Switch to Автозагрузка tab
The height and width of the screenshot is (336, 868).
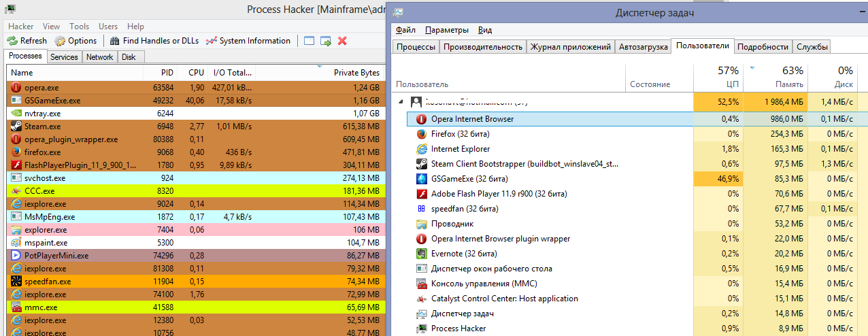coord(643,47)
